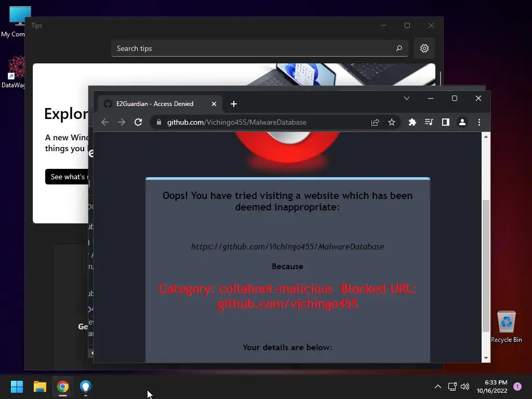532x399 pixels.
Task: Open the clock showing 6:33 PM
Action: (492, 387)
